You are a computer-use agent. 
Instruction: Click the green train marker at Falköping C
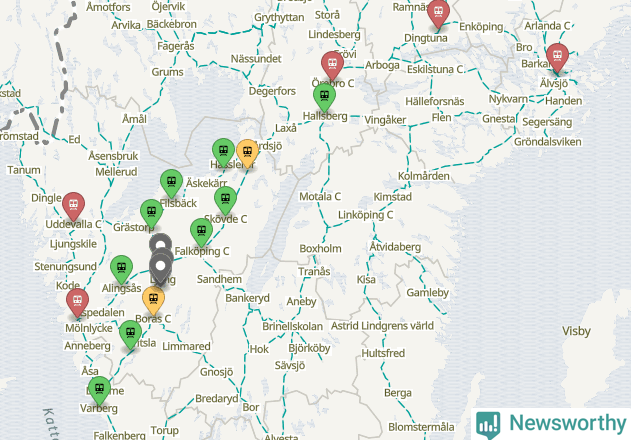click(x=201, y=232)
